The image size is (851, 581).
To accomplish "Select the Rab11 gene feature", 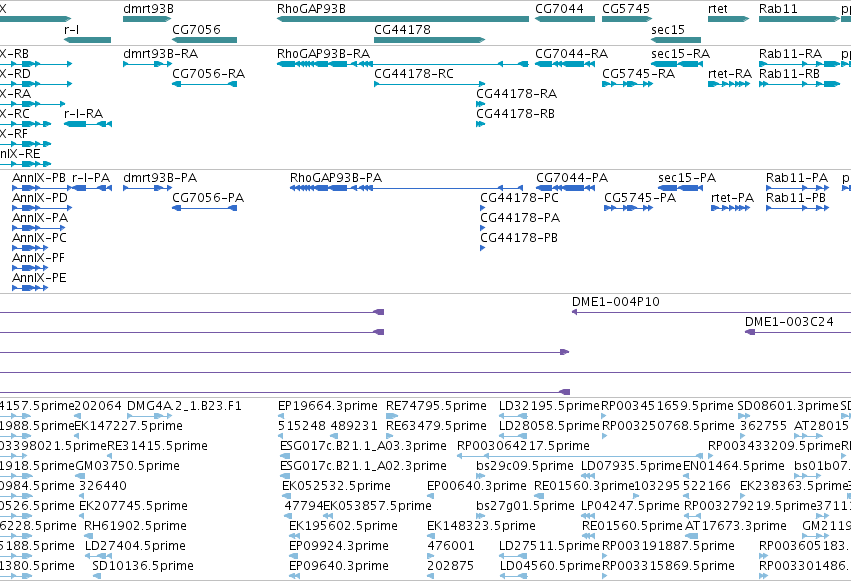I will pos(799,19).
